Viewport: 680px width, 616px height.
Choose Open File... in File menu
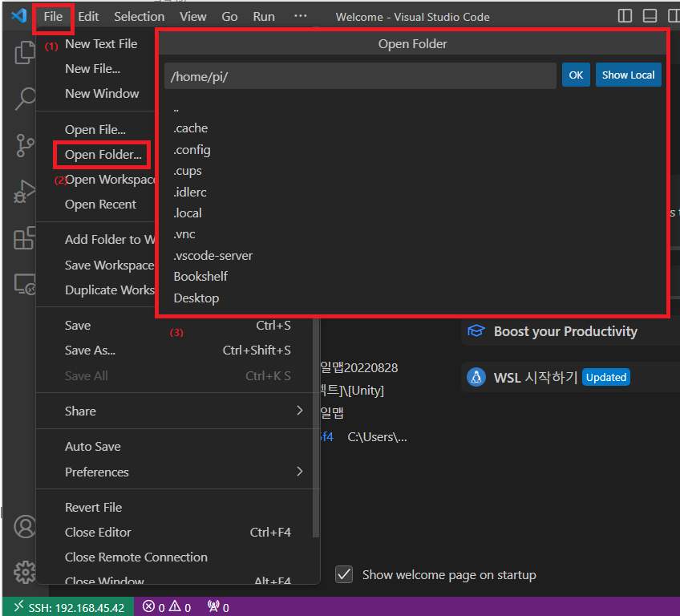pyautogui.click(x=95, y=129)
